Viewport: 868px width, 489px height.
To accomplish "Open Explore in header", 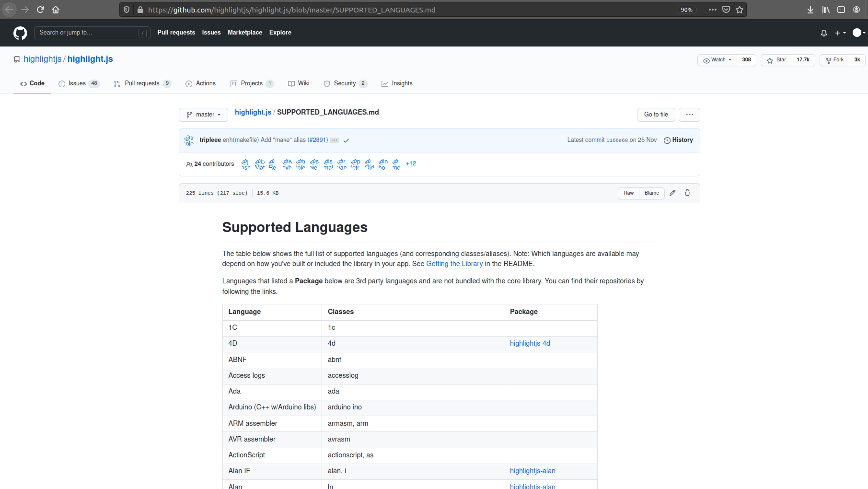I will coord(280,33).
